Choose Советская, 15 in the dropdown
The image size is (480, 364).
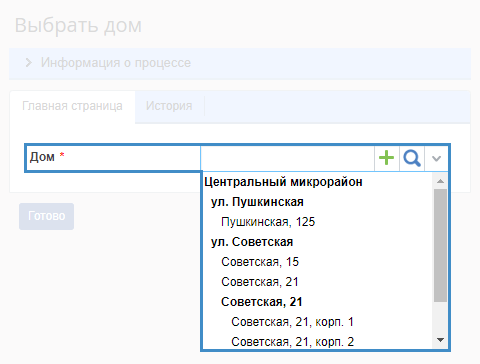tap(260, 262)
